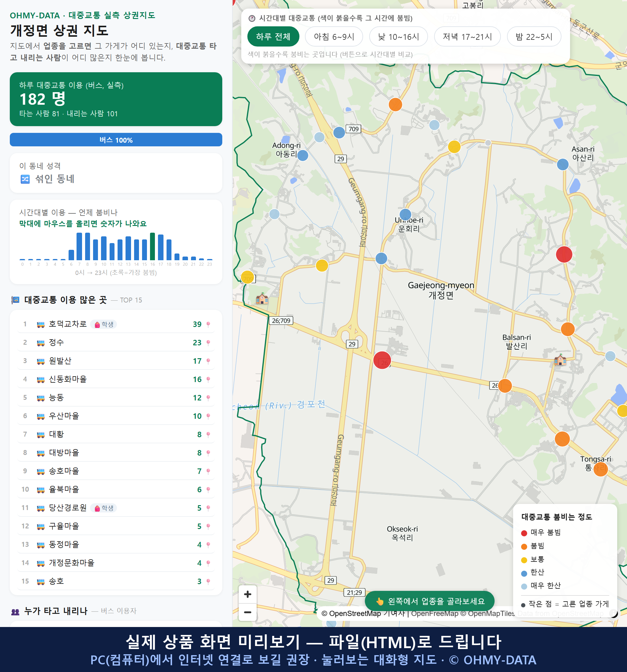The image size is (627, 672).
Task: Click 누가 타고 내리나 section heading
Action: [56, 611]
